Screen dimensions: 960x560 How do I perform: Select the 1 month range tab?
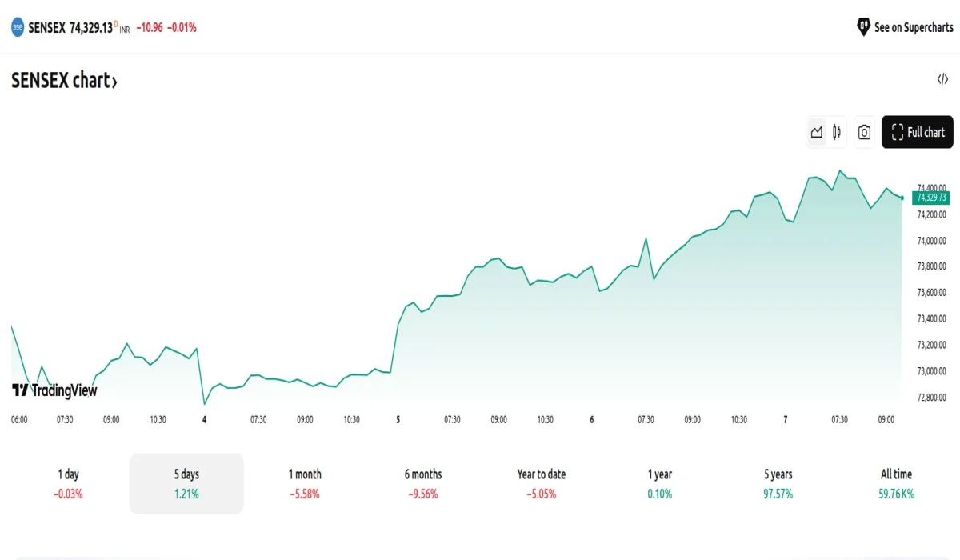305,483
